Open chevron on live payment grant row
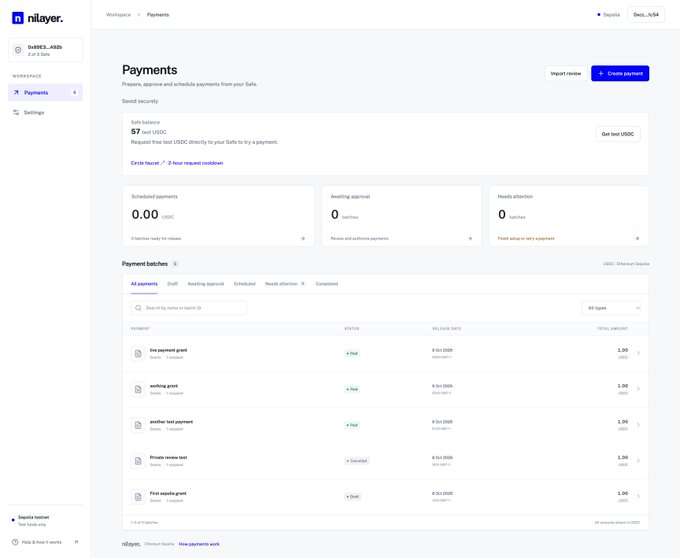Screen dimensions: 680x558 point(638,353)
